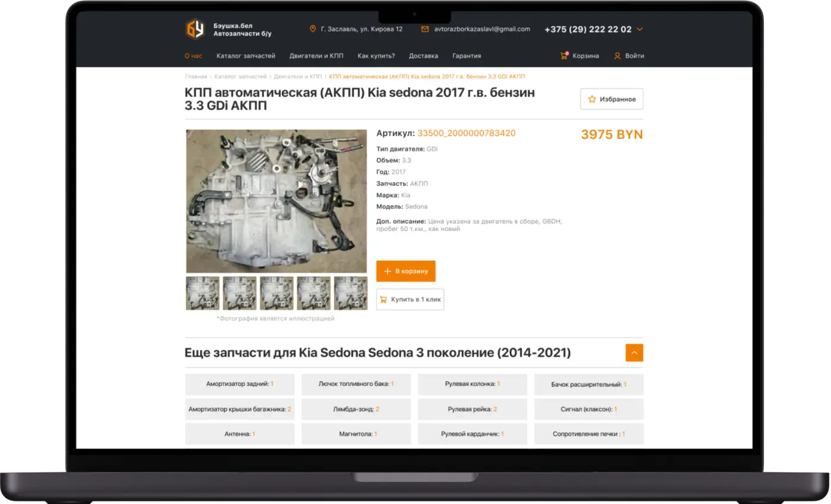Open the Как купить? menu item
Image resolution: width=831 pixels, height=504 pixels.
[x=376, y=56]
